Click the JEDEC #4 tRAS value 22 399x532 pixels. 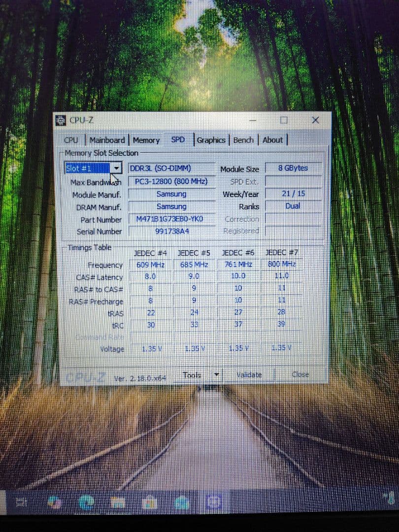coord(151,313)
